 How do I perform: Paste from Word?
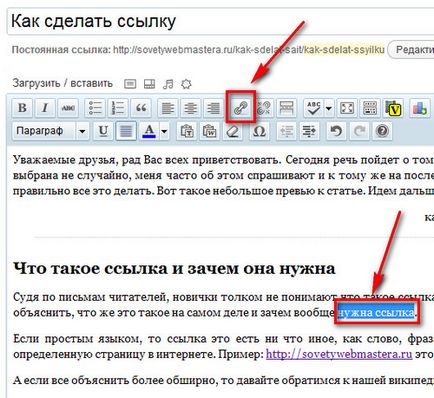tap(210, 131)
